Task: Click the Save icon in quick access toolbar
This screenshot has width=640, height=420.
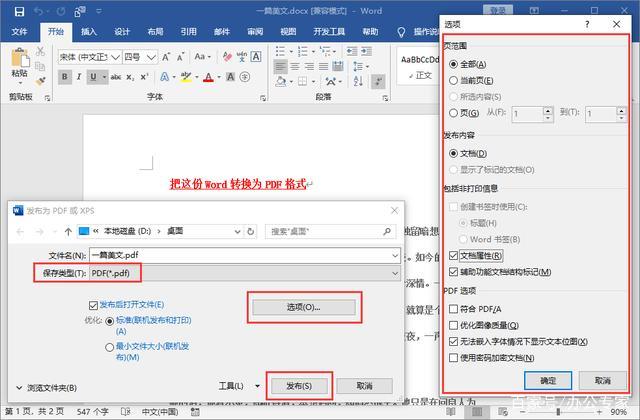Action: pos(19,11)
